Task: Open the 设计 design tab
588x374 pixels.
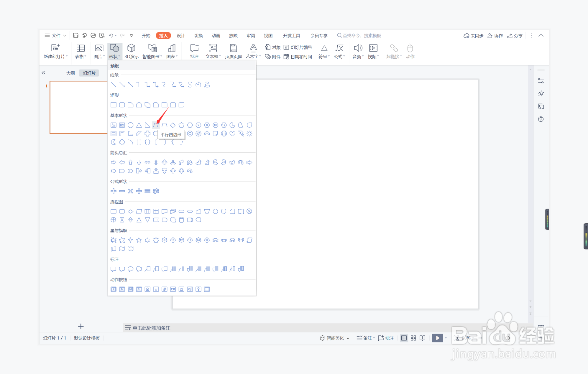Action: pyautogui.click(x=181, y=35)
